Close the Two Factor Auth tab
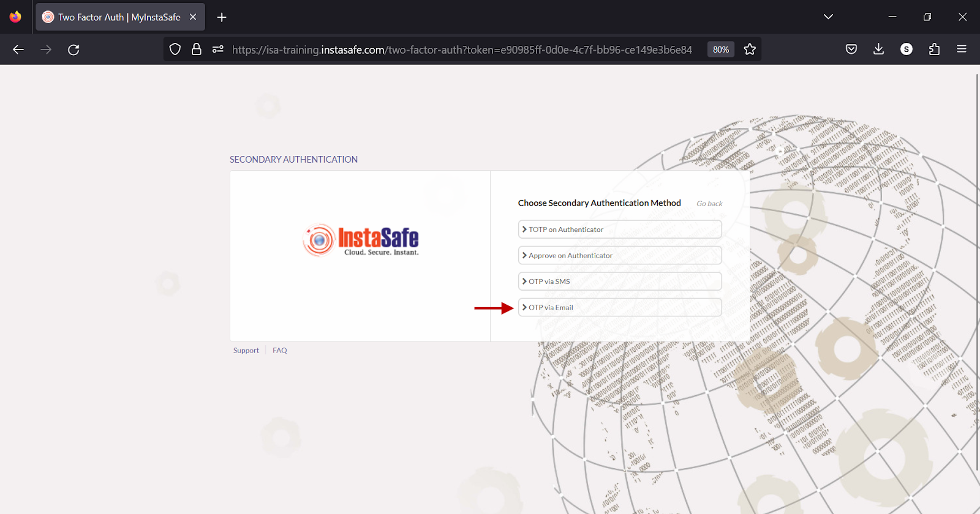Image resolution: width=980 pixels, height=514 pixels. point(193,17)
